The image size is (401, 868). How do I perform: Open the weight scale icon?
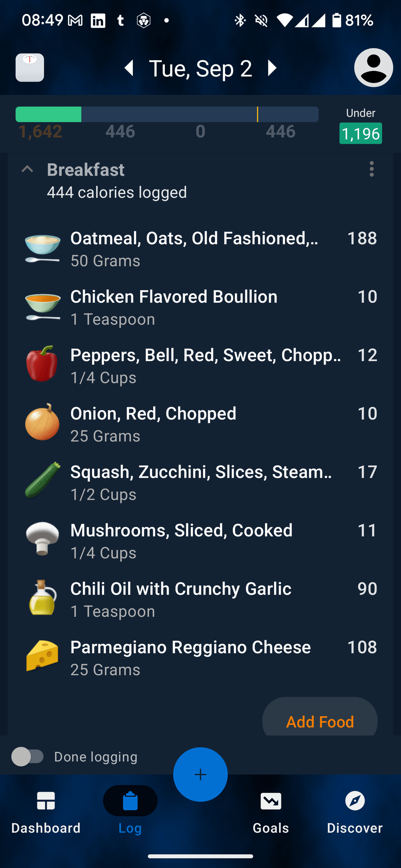(30, 68)
